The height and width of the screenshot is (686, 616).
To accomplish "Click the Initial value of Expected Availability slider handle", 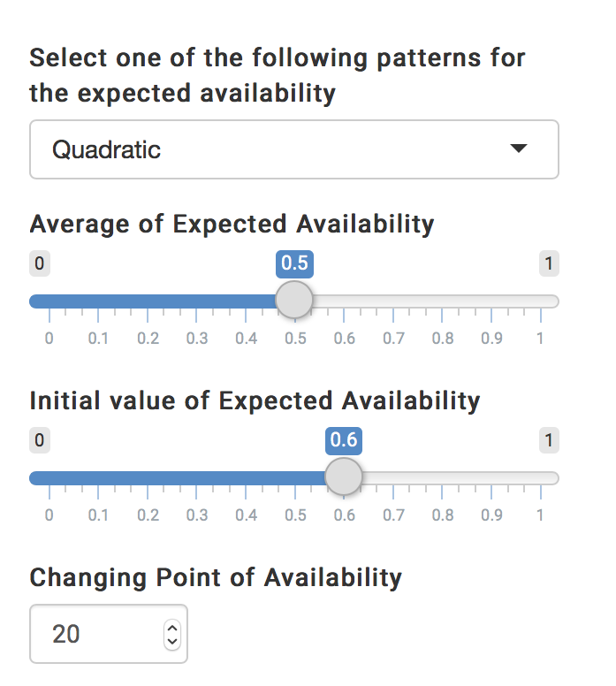I will tap(343, 477).
